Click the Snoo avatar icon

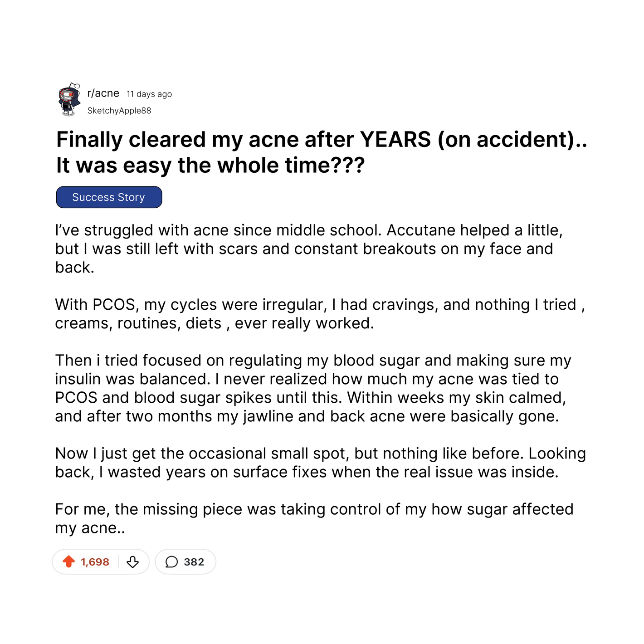click(x=69, y=100)
